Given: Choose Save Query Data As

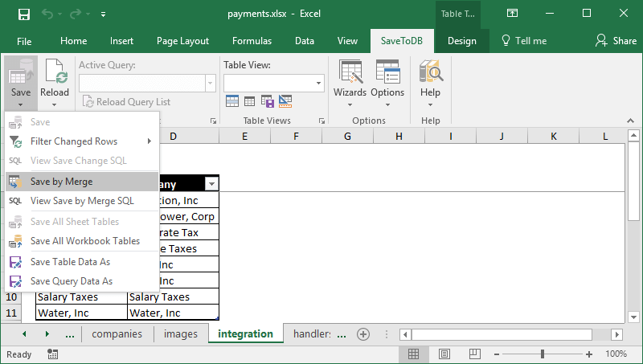Looking at the screenshot, I should click(x=82, y=281).
